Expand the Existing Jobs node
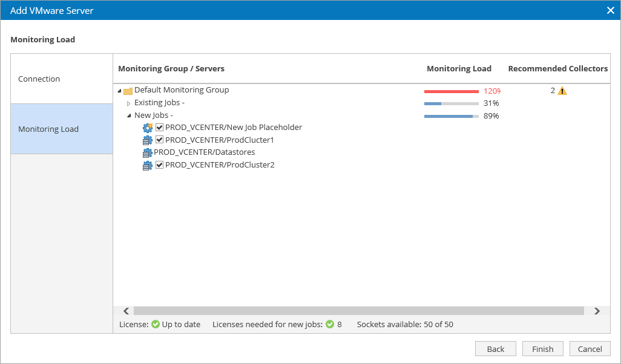Screen dimensions: 621x364 [x=129, y=103]
